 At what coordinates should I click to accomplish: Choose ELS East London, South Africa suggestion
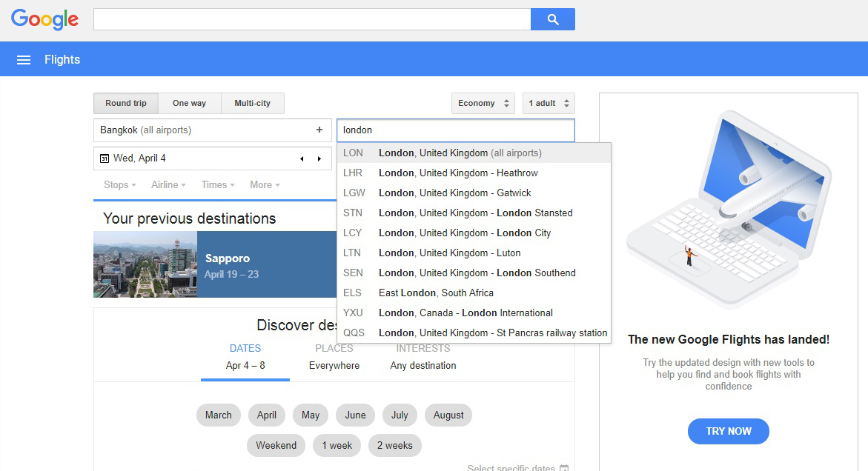(474, 293)
